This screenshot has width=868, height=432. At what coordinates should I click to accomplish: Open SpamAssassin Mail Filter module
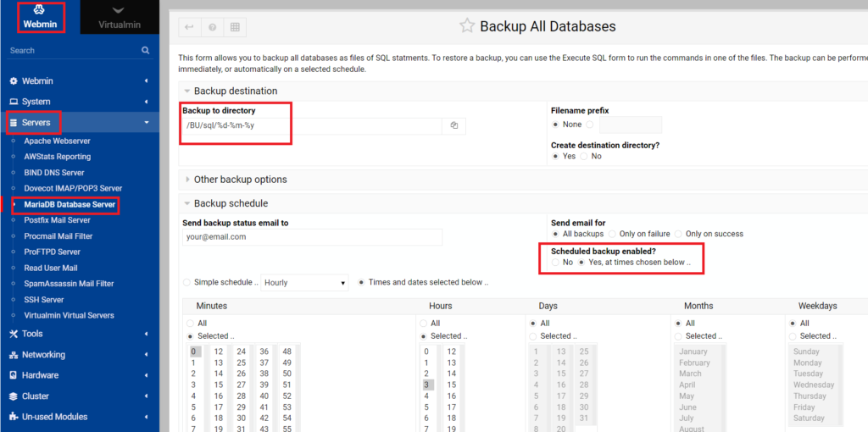pyautogui.click(x=69, y=284)
